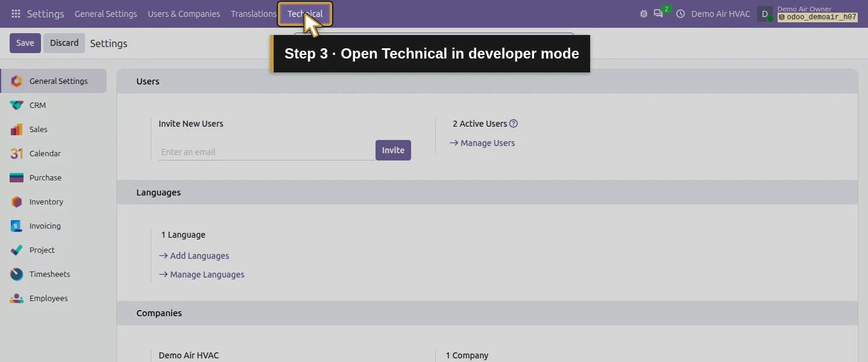Click the 1 Company text
The height and width of the screenshot is (362, 868).
pos(467,355)
